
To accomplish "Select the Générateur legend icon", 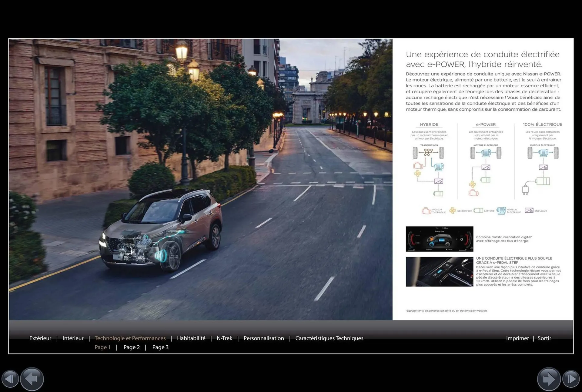I will click(452, 210).
